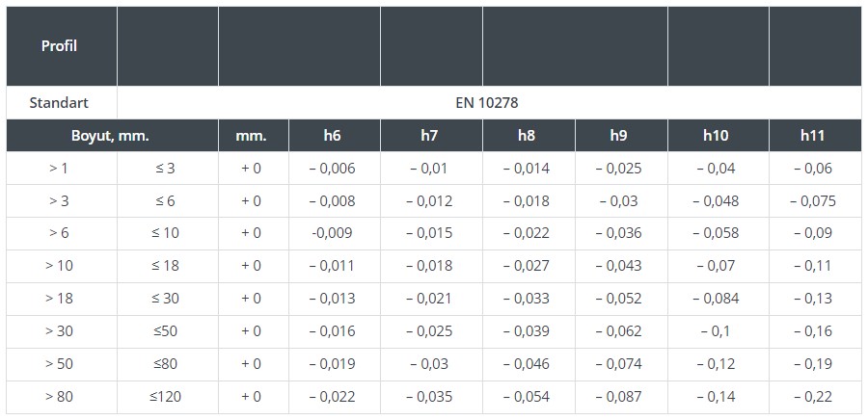Click the EN 10278 standard cell
Viewport: 868px width, 420px height.
coord(488,102)
